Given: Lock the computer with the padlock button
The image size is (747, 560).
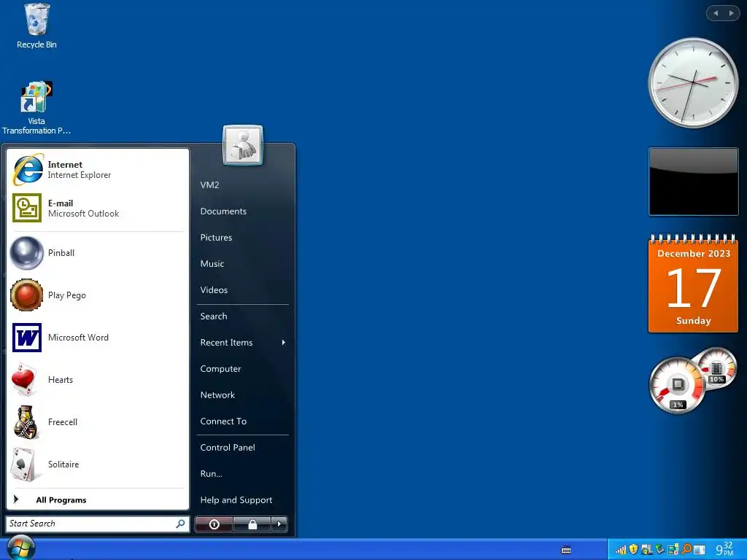Looking at the screenshot, I should [x=252, y=524].
